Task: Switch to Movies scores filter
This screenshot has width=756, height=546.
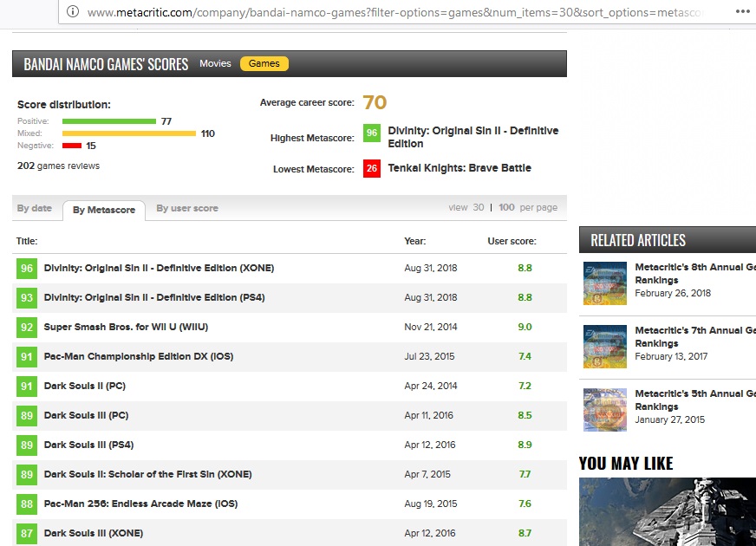Action: click(x=215, y=63)
